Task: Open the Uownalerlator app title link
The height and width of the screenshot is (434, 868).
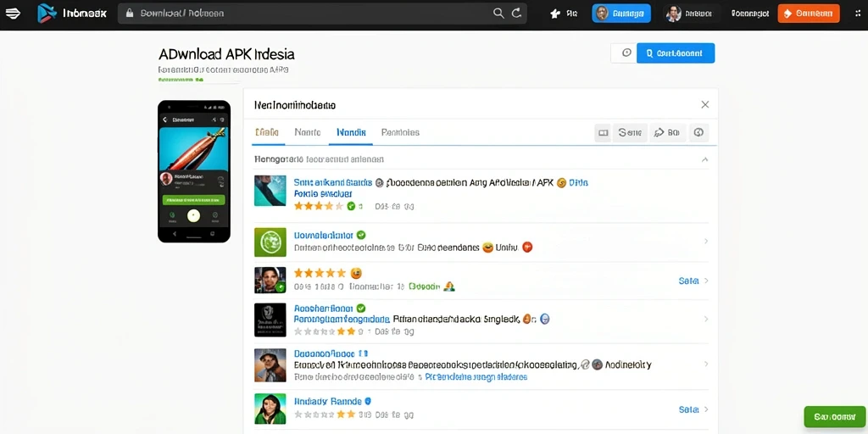Action: (x=324, y=235)
